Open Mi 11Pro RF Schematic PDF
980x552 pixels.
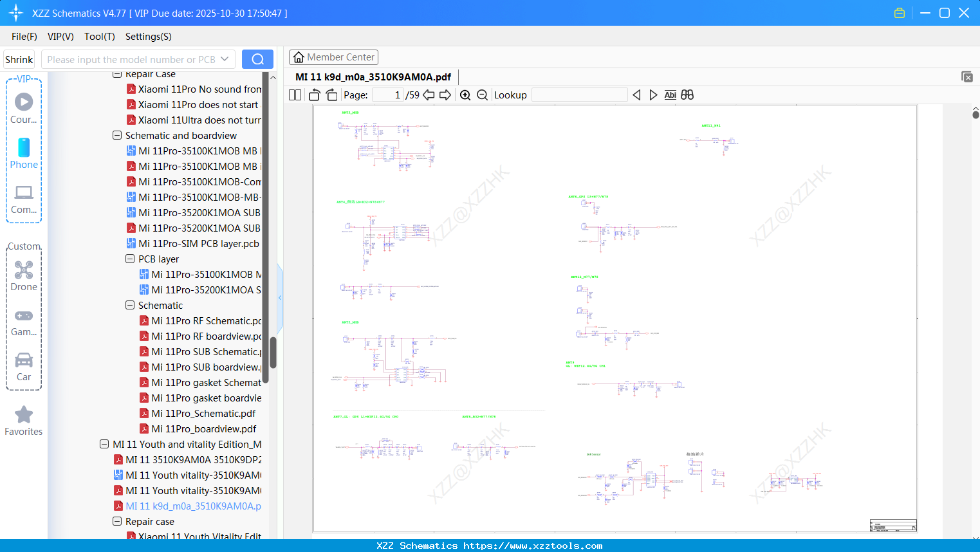pyautogui.click(x=200, y=321)
